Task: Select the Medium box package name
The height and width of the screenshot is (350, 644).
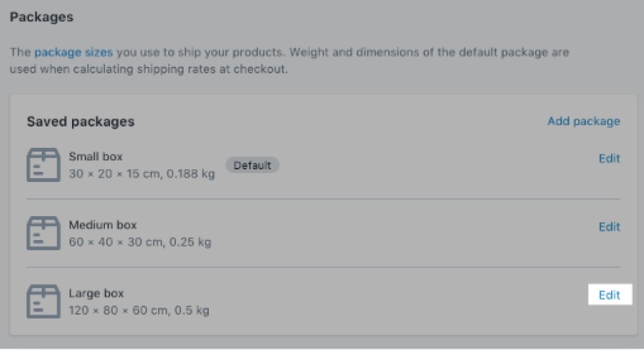Action: pos(102,225)
